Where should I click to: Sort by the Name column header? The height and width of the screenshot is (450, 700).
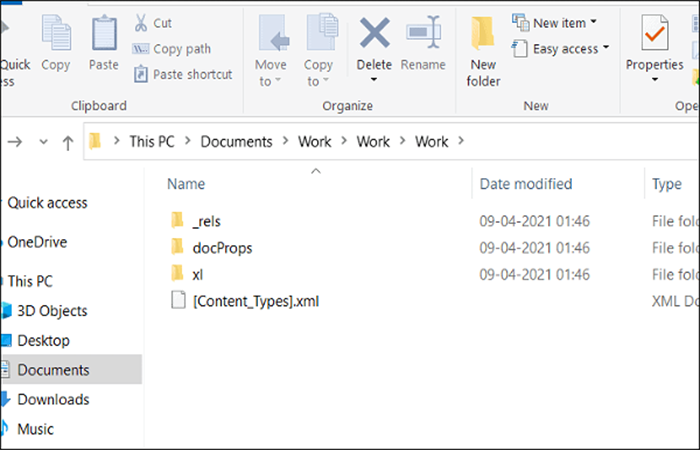point(186,184)
